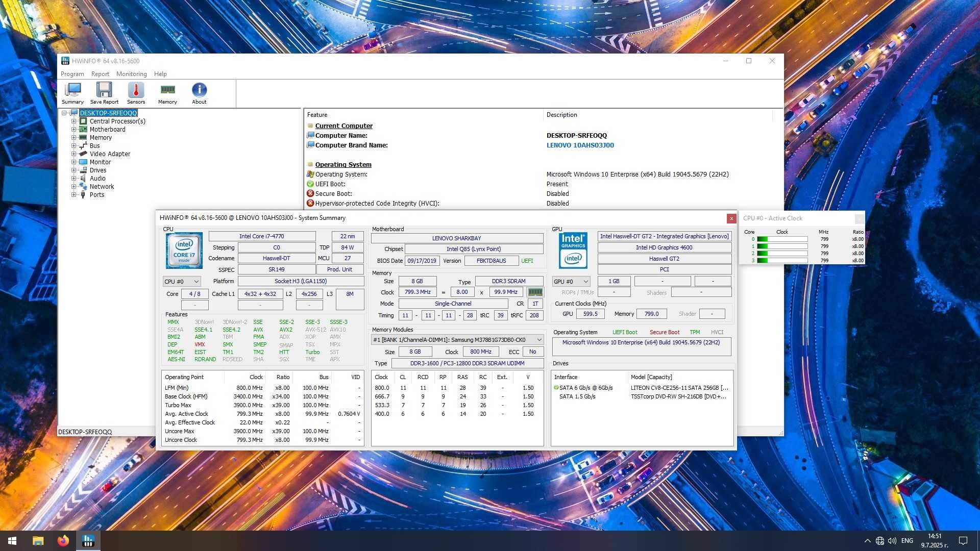This screenshot has width=980, height=551.
Task: Open the network icon in system tray
Action: pos(880,541)
